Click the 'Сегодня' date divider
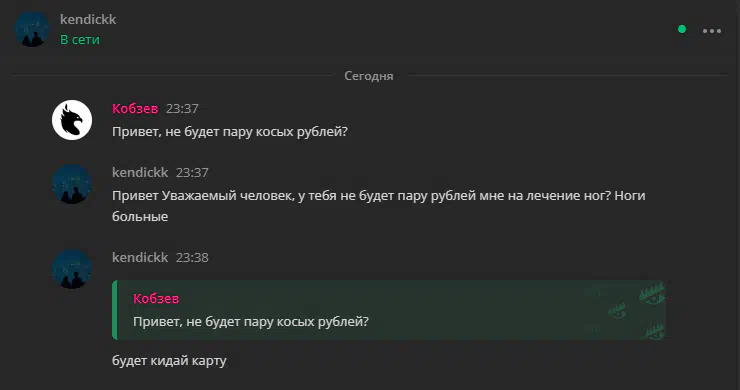Image resolution: width=740 pixels, height=390 pixels. (x=369, y=76)
